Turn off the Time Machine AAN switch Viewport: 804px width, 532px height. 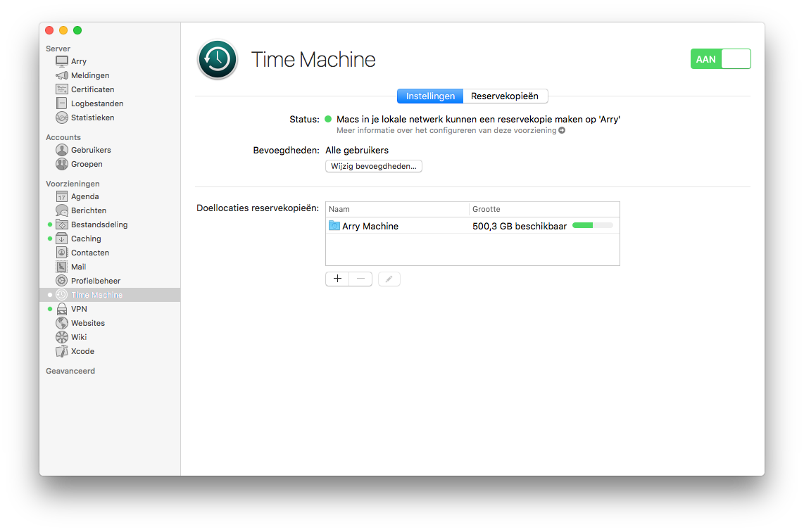(x=721, y=59)
